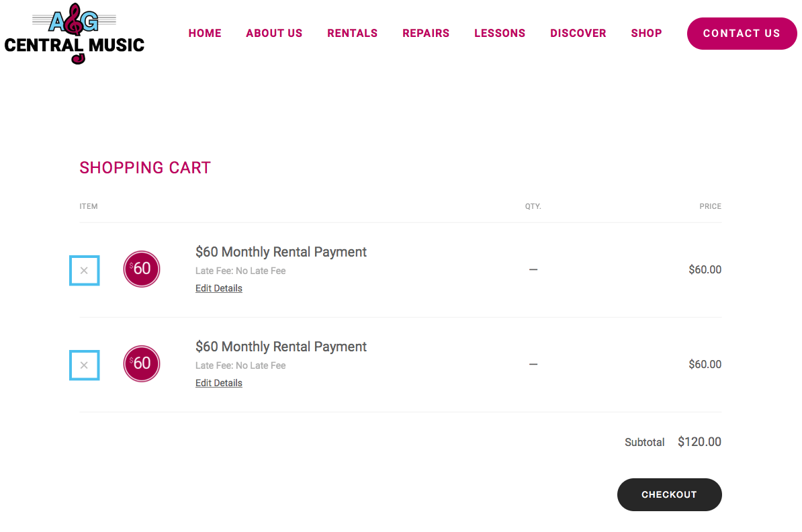The image size is (802, 532).
Task: Go to the HOME page
Action: 205,34
